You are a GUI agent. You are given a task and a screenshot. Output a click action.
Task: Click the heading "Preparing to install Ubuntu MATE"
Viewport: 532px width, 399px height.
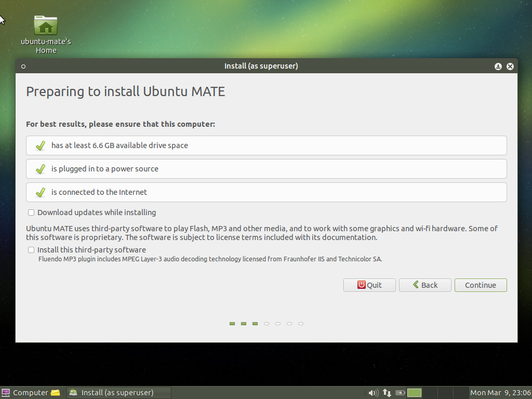click(x=126, y=91)
